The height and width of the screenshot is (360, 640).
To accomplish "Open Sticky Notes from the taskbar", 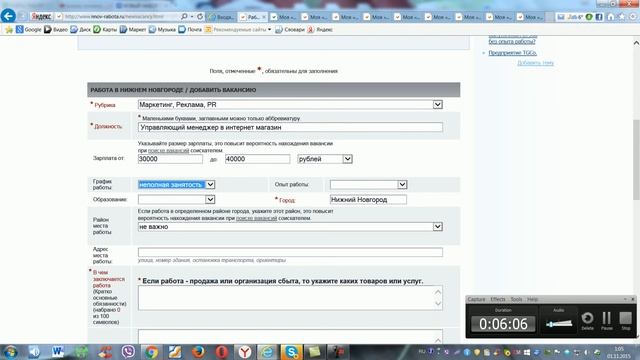I will 315,352.
